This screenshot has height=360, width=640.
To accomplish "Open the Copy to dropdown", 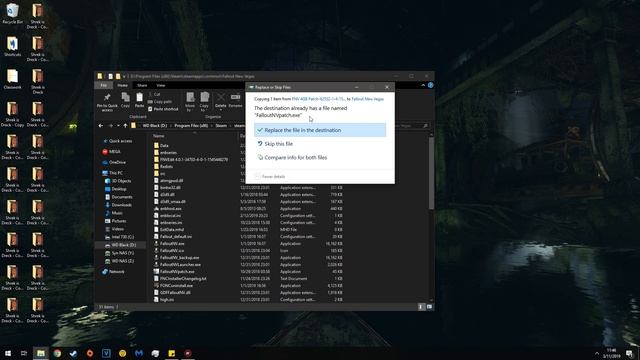I will [x=204, y=102].
